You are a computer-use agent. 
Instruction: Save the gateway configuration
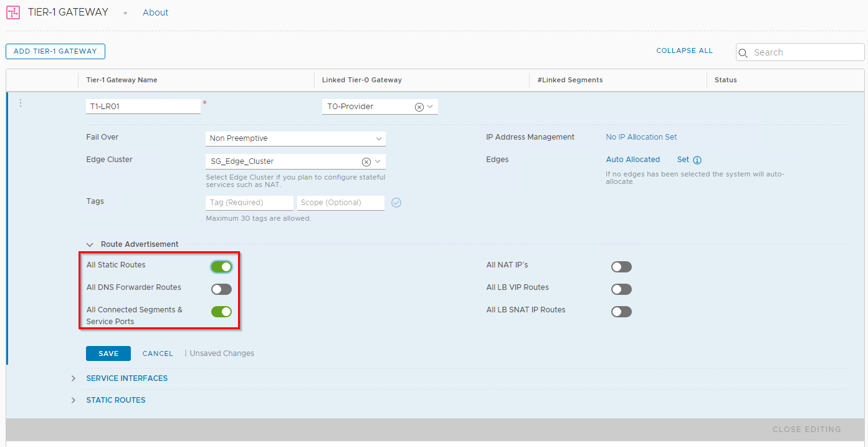point(108,353)
